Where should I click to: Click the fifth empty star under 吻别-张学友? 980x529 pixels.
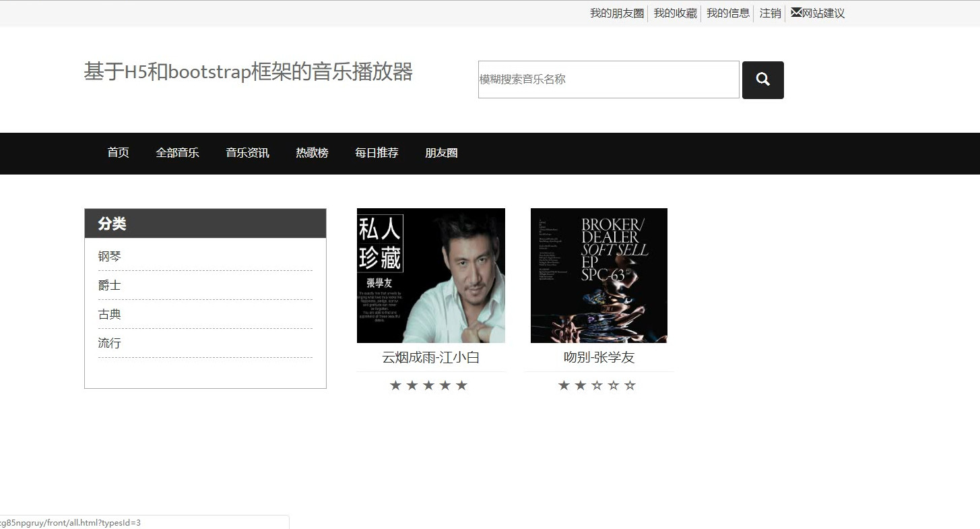coord(630,385)
